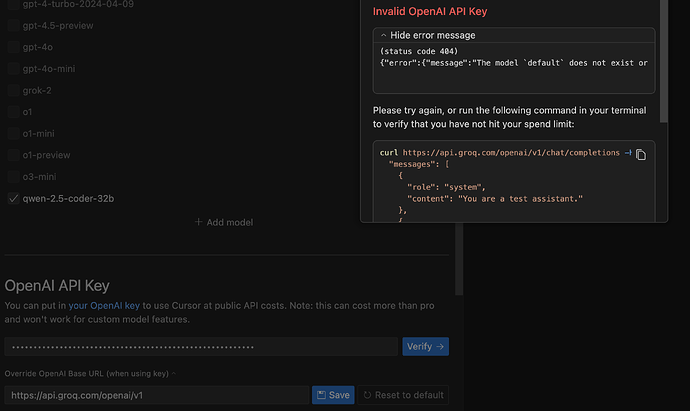Viewport: 690px width, 411px height.
Task: Verify the OpenAI API key
Action: pos(426,346)
